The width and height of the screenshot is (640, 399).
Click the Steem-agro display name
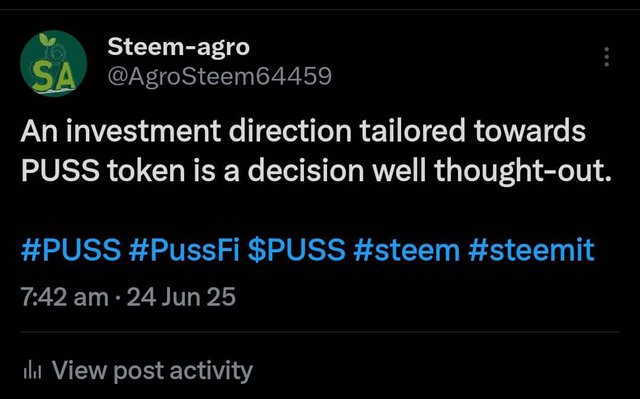tap(178, 47)
